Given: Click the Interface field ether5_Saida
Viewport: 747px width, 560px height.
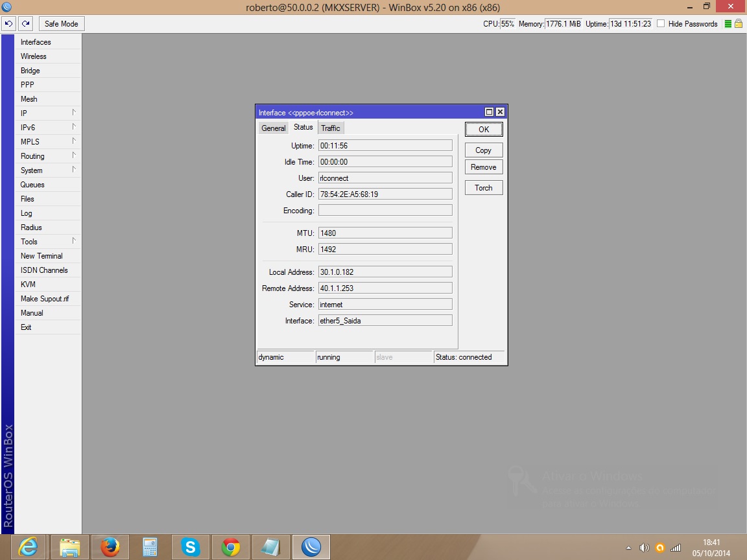Looking at the screenshot, I should tap(385, 321).
